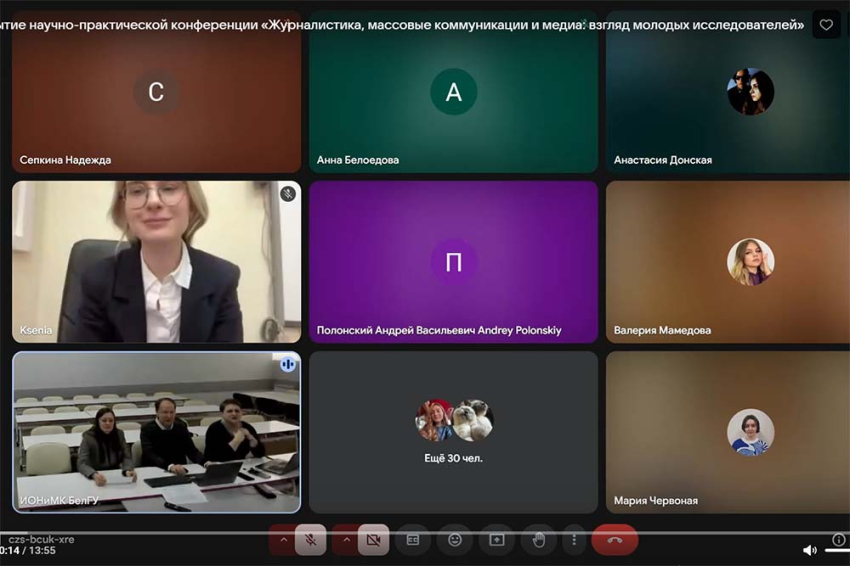Viewport: 850px width, 566px height.
Task: Click the heart icon at top right
Action: pos(826,25)
